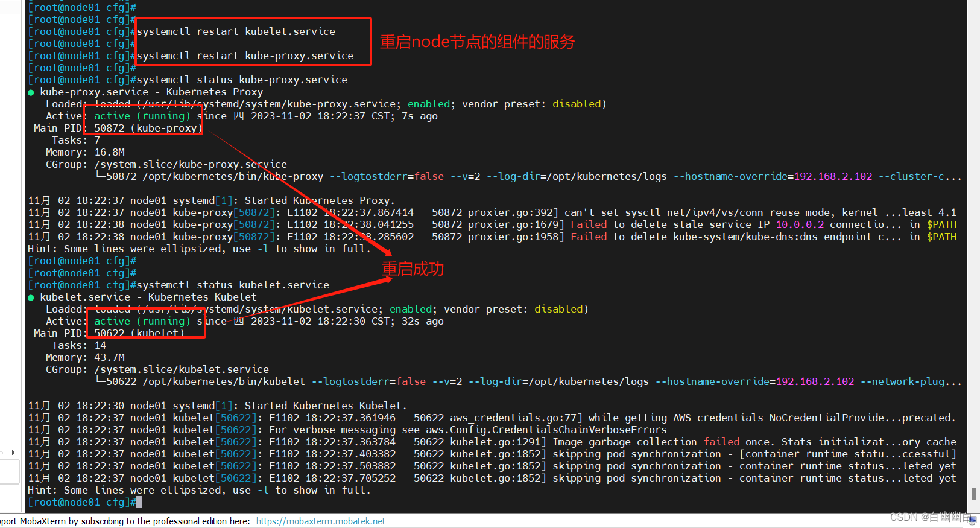
Task: Click the '--network-plug...' truncated argument
Action: pos(911,381)
